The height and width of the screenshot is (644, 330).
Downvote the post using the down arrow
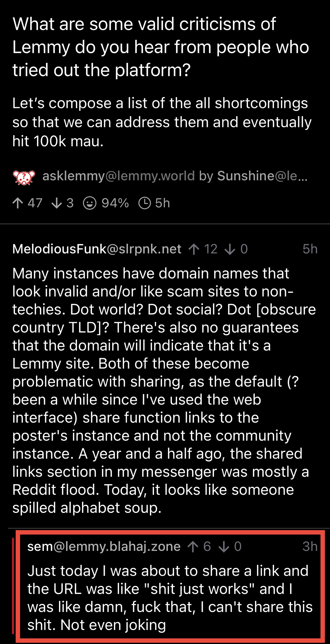click(x=56, y=203)
